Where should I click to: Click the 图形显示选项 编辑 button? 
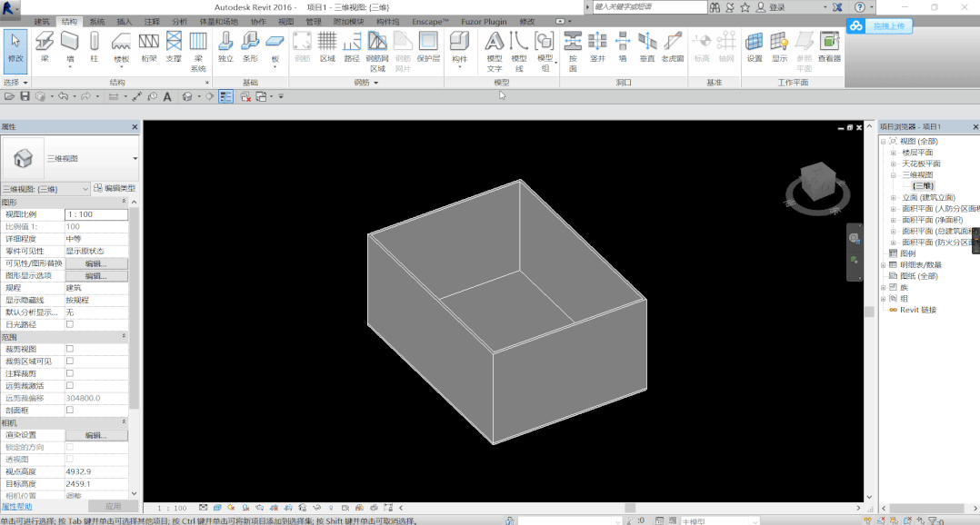[96, 276]
